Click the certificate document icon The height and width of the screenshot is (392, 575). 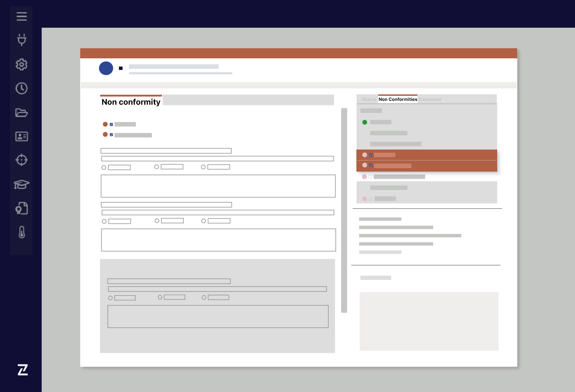click(x=22, y=208)
